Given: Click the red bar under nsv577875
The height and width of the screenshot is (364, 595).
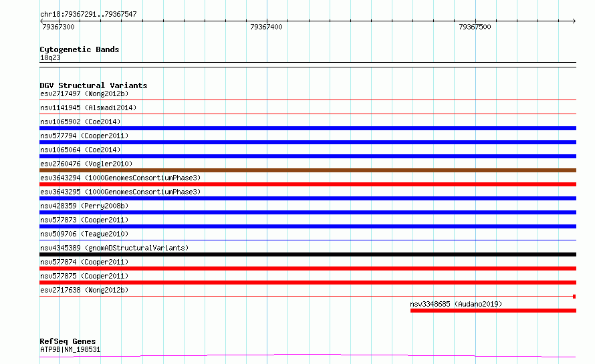Looking at the screenshot, I should 308,283.
